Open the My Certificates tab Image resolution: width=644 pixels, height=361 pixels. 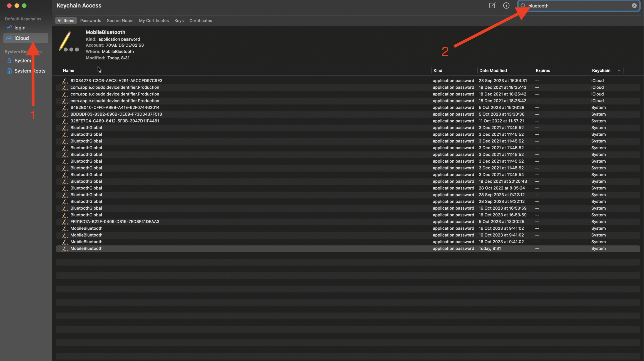154,21
